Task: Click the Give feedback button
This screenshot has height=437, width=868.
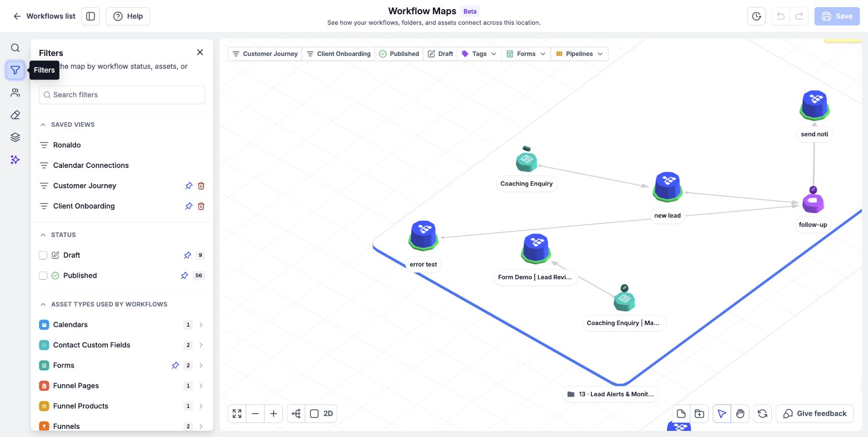Action: click(x=815, y=414)
